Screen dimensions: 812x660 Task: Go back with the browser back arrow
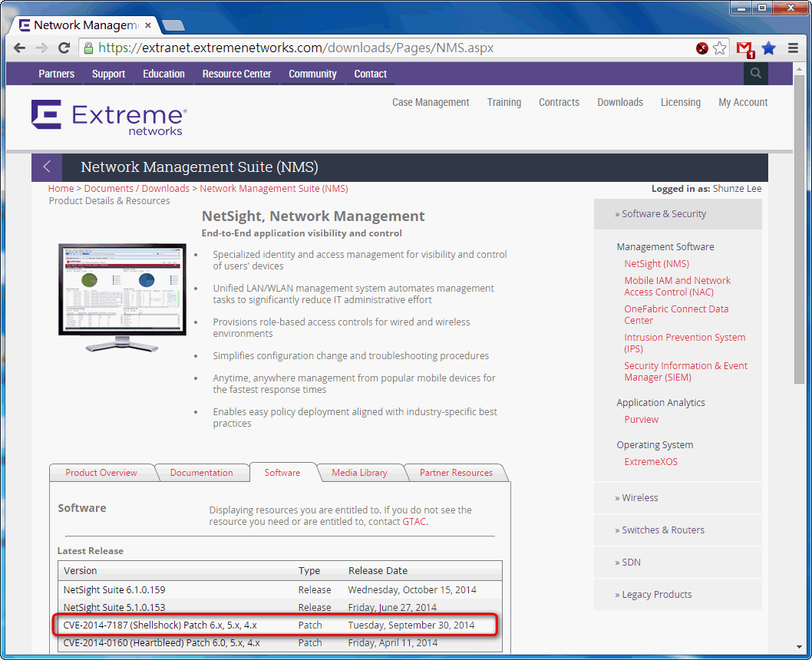pyautogui.click(x=19, y=48)
